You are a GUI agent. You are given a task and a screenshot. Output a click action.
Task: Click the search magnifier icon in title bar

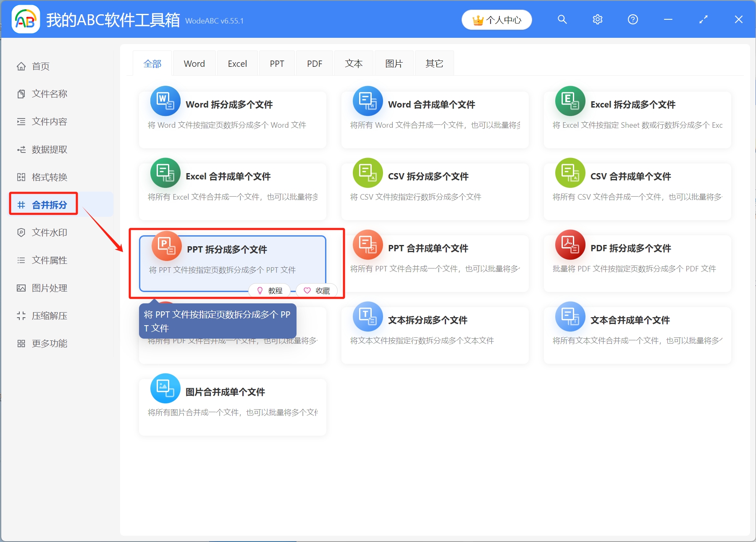pos(562,19)
